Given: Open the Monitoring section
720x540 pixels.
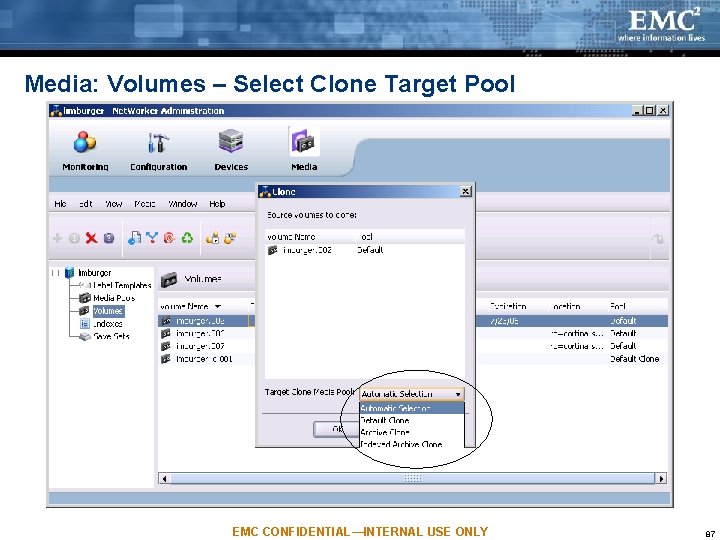Looking at the screenshot, I should pos(85,151).
